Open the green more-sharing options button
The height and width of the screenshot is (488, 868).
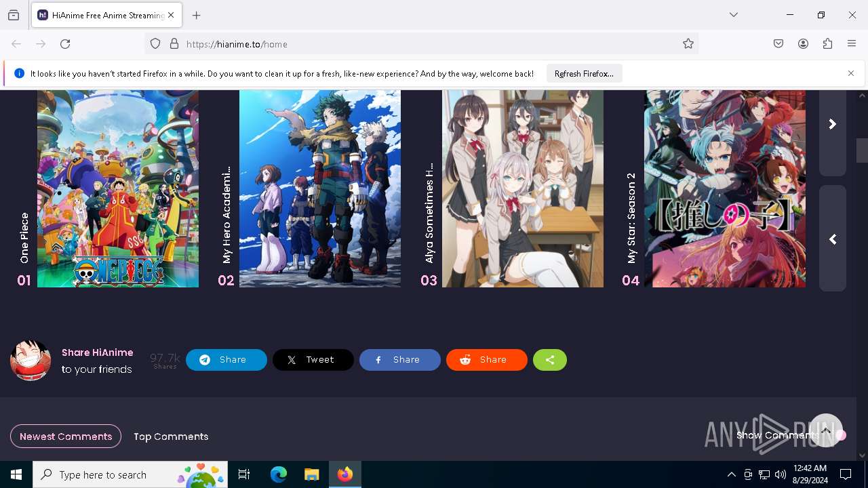[x=550, y=360]
